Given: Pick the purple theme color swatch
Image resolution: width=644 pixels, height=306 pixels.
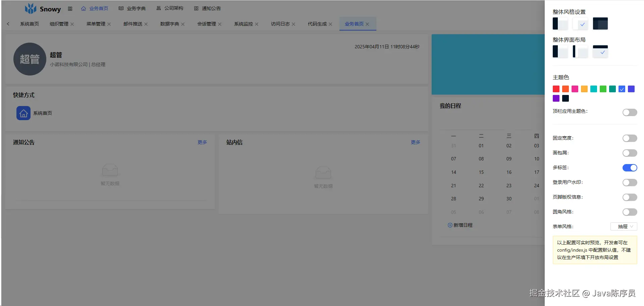Looking at the screenshot, I should click(x=556, y=98).
